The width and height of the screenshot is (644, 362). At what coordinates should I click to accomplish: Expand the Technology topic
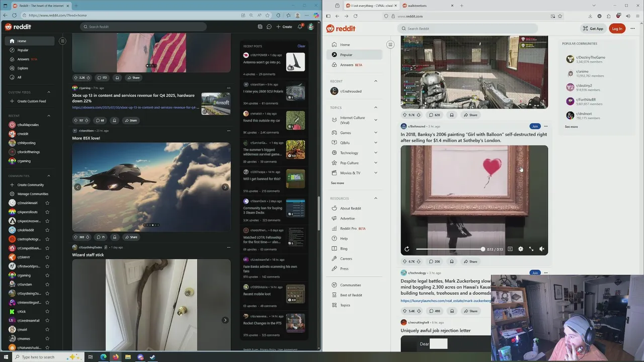pos(375,153)
